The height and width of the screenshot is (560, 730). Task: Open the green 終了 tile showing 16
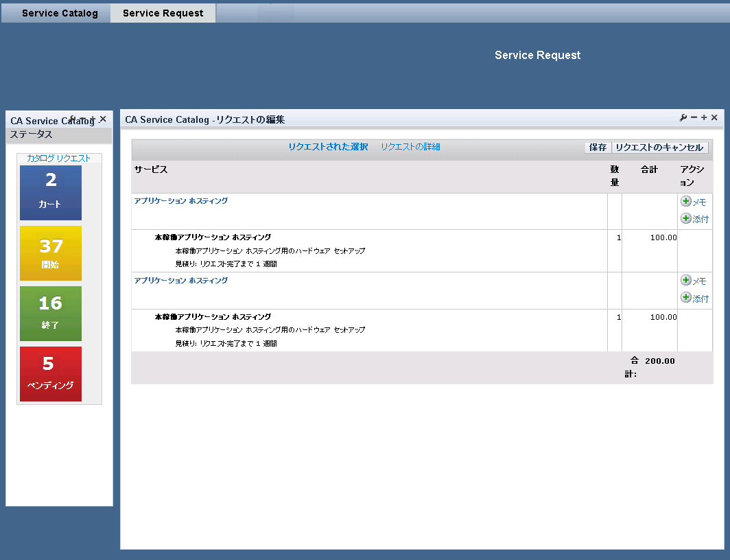50,314
